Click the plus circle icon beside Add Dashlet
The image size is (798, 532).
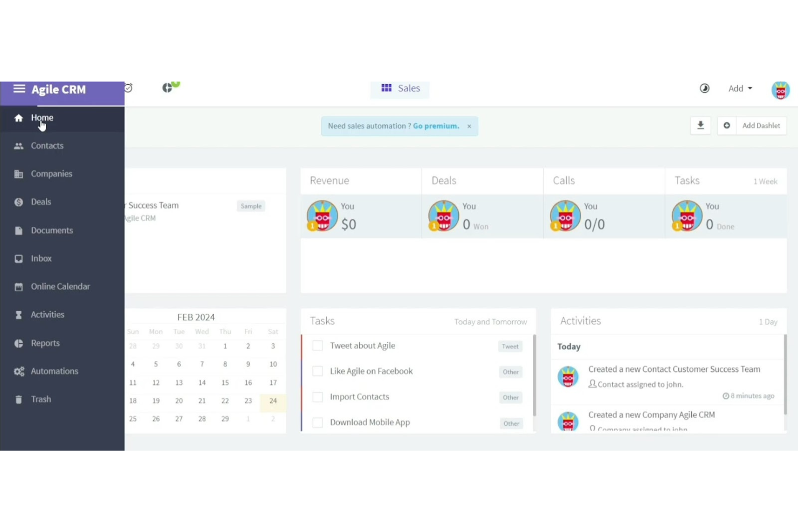pyautogui.click(x=727, y=126)
